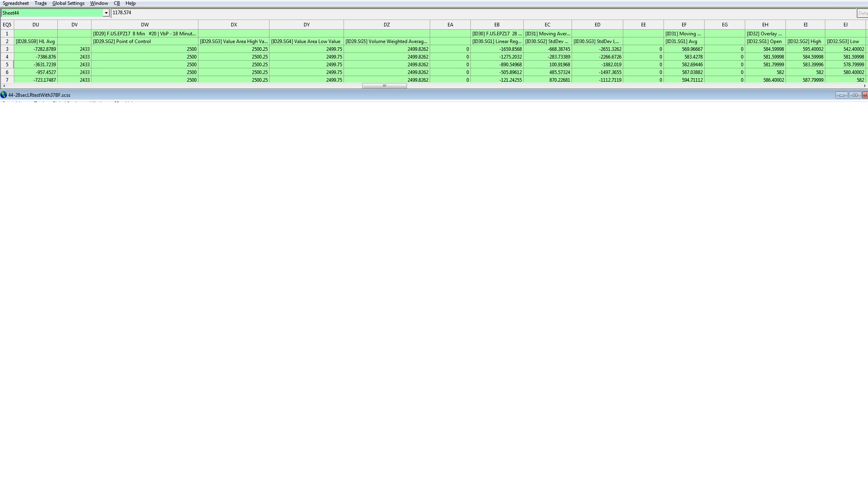
Task: Select column header EB
Action: pyautogui.click(x=497, y=25)
